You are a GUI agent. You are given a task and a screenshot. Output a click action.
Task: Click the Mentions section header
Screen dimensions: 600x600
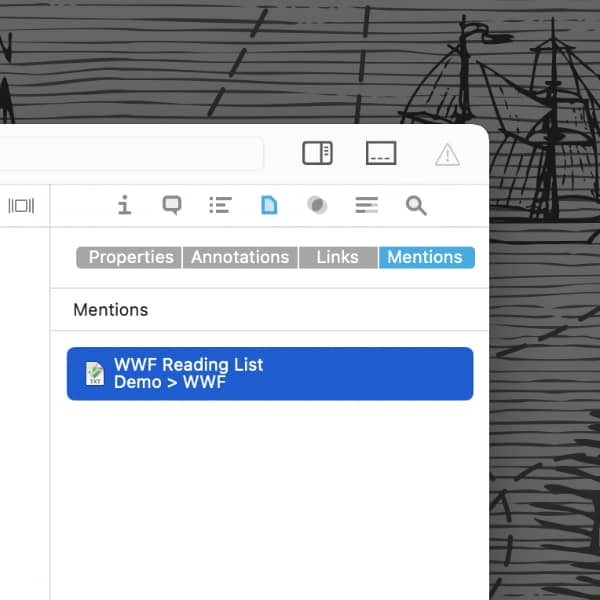pyautogui.click(x=111, y=310)
